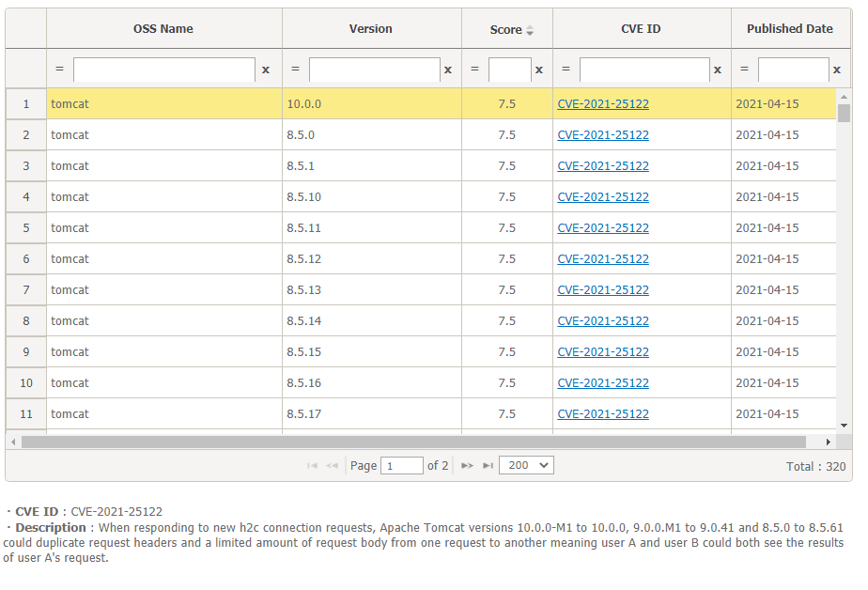868x590 pixels.
Task: Click version cell 8.5.17
Action: click(x=371, y=414)
